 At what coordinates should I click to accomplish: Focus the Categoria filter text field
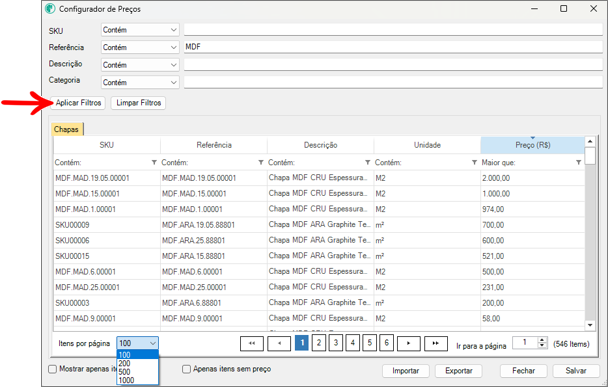(393, 82)
